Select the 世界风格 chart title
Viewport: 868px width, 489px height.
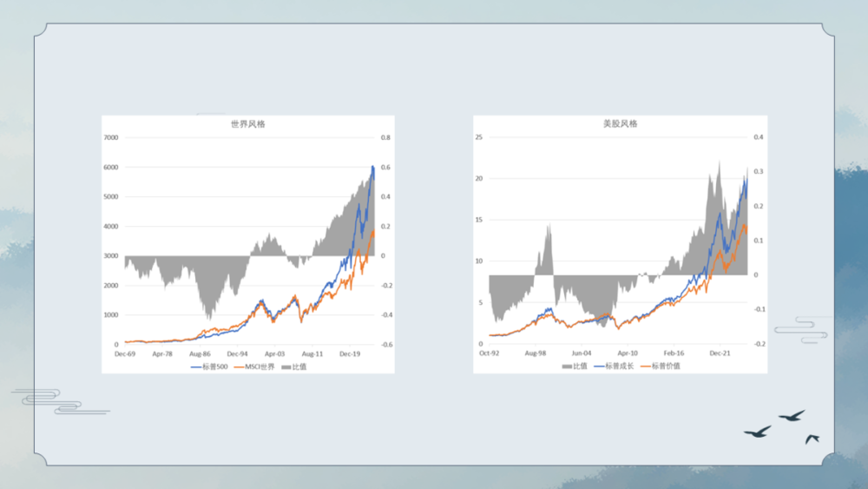coord(247,124)
